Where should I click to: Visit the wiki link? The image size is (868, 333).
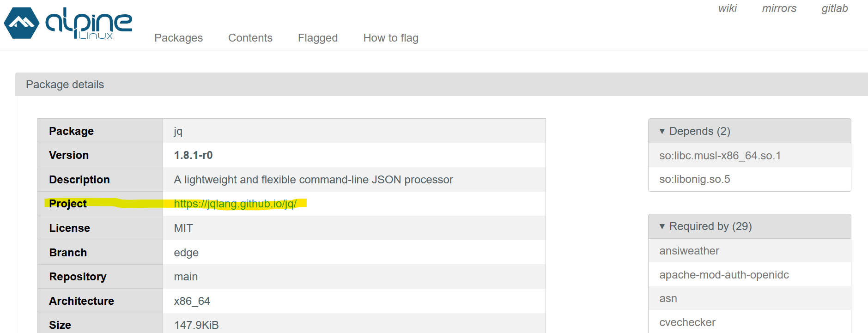tap(728, 8)
